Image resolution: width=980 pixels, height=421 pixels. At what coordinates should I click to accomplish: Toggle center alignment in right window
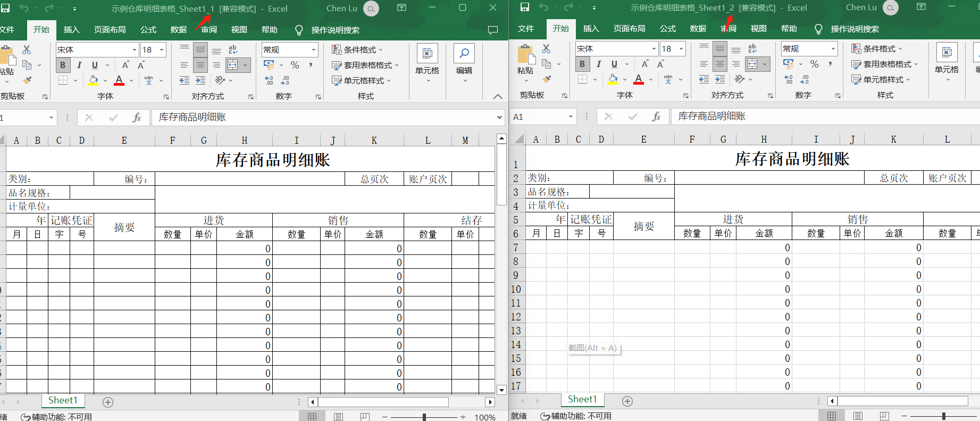719,64
